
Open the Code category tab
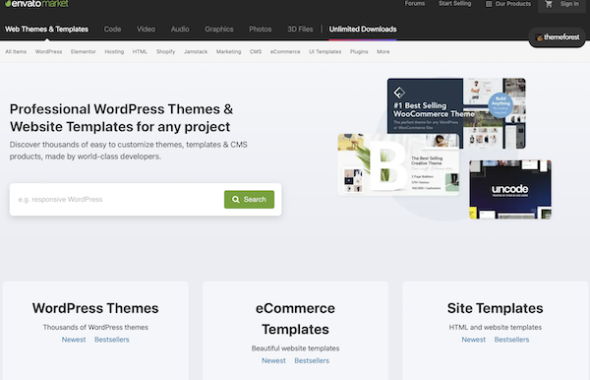[x=113, y=29]
